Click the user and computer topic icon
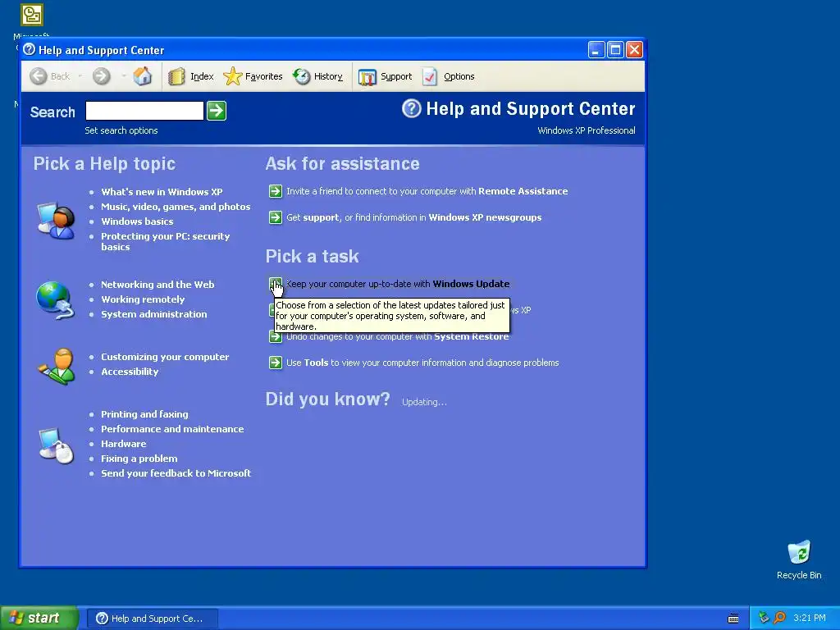Image resolution: width=840 pixels, height=630 pixels. [56, 221]
